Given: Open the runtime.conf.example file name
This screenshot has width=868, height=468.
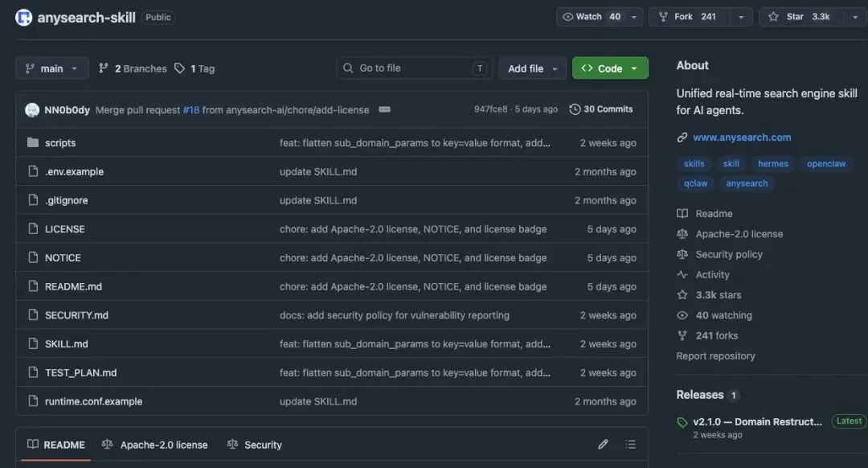Looking at the screenshot, I should (93, 401).
